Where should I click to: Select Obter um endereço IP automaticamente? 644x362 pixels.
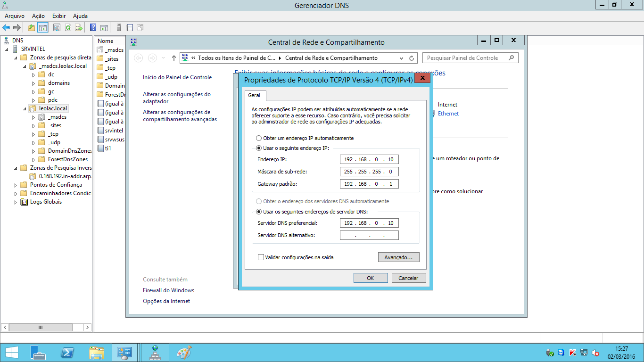(x=305, y=138)
